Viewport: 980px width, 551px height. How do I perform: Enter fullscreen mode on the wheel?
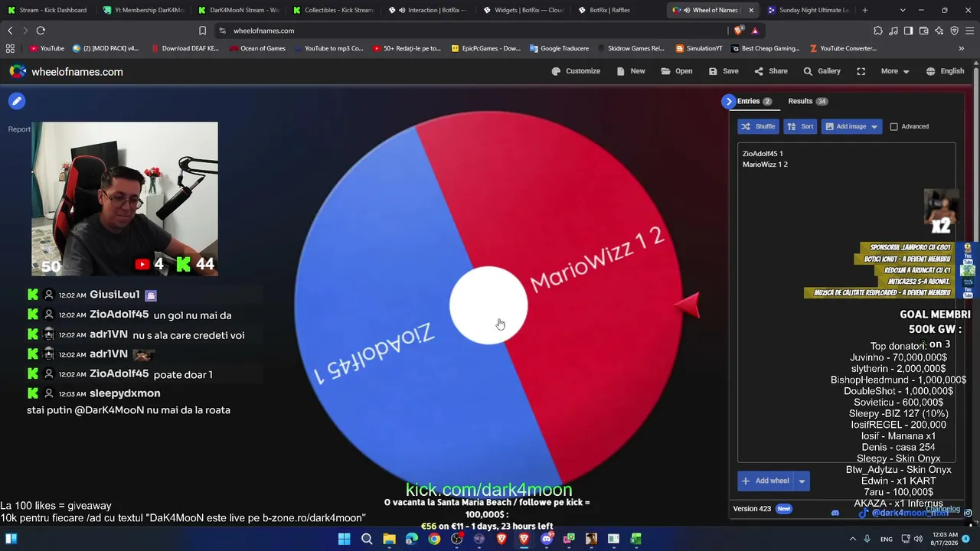tap(861, 71)
